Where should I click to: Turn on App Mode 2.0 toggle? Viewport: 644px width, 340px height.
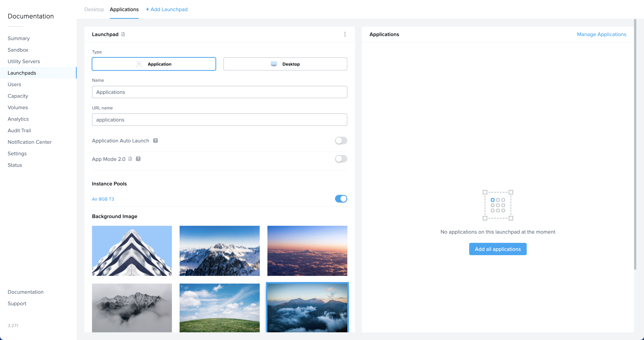point(341,159)
